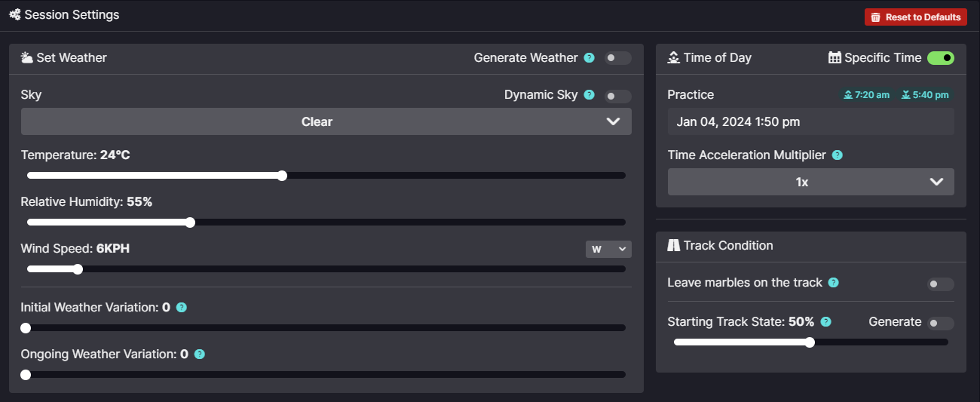Click Reset to Defaults button
This screenshot has width=980, height=402.
click(x=915, y=17)
